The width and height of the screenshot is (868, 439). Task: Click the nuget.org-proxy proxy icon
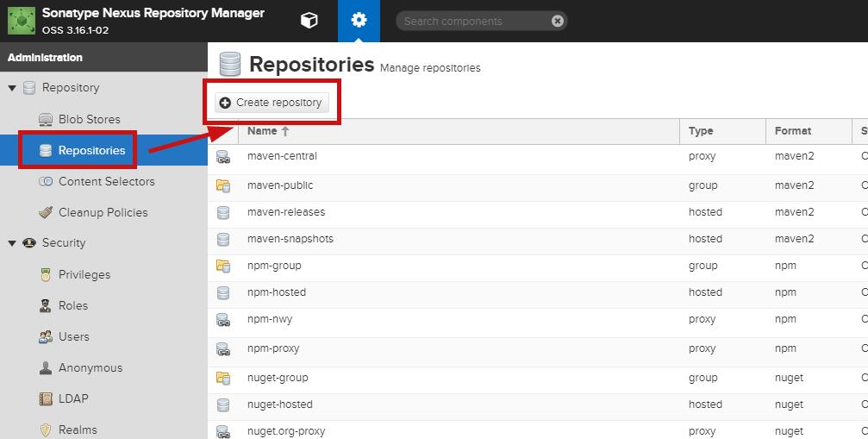pyautogui.click(x=223, y=432)
